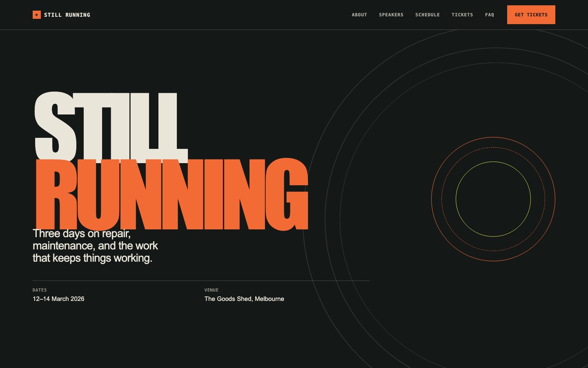This screenshot has height=368, width=588.
Task: Select the date "12–14 March 2026"
Action: (58, 299)
